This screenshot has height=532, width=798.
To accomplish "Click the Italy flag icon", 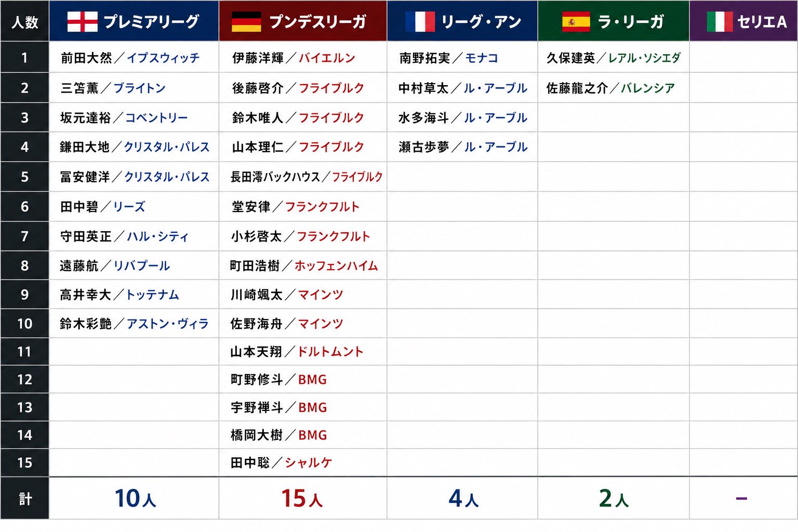I will point(720,21).
